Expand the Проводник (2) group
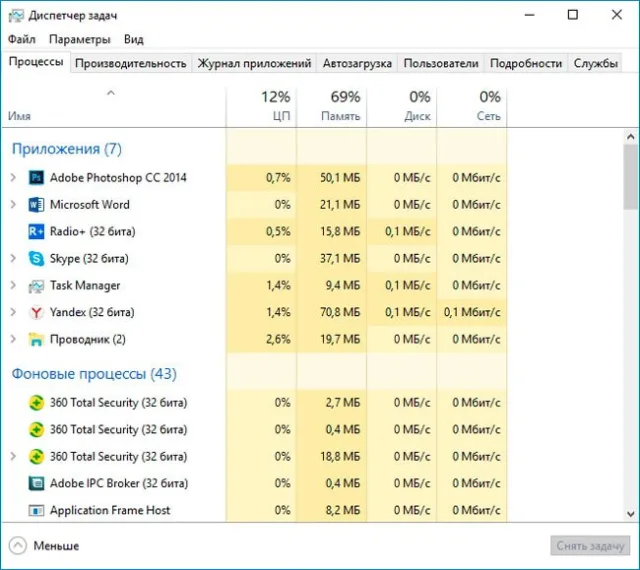Screen dimensions: 640x570 pos(13,339)
